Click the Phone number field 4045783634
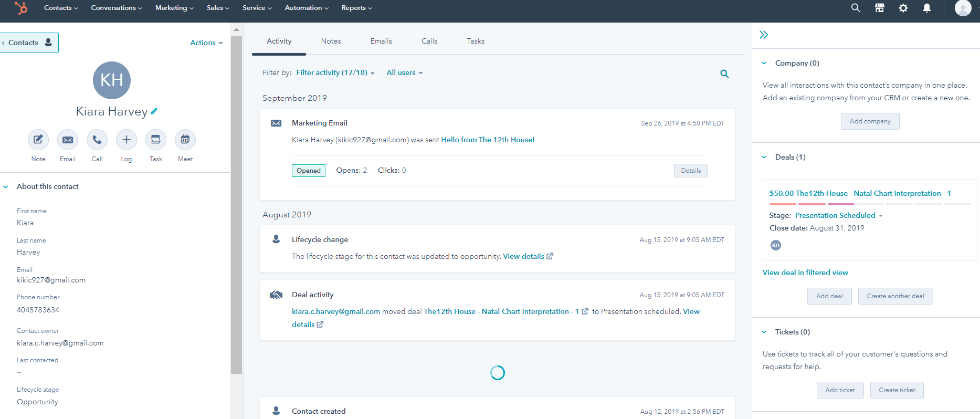 tap(38, 310)
